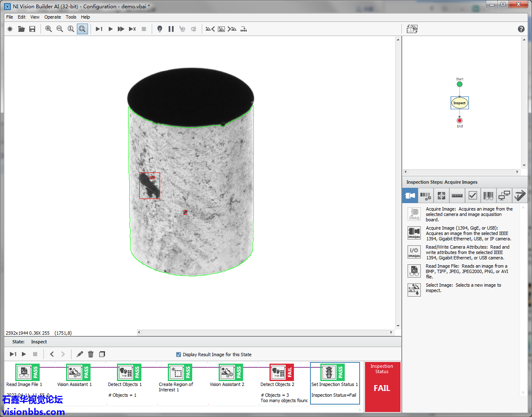
Task: Click the Read Image File step icon in palette
Action: [414, 271]
